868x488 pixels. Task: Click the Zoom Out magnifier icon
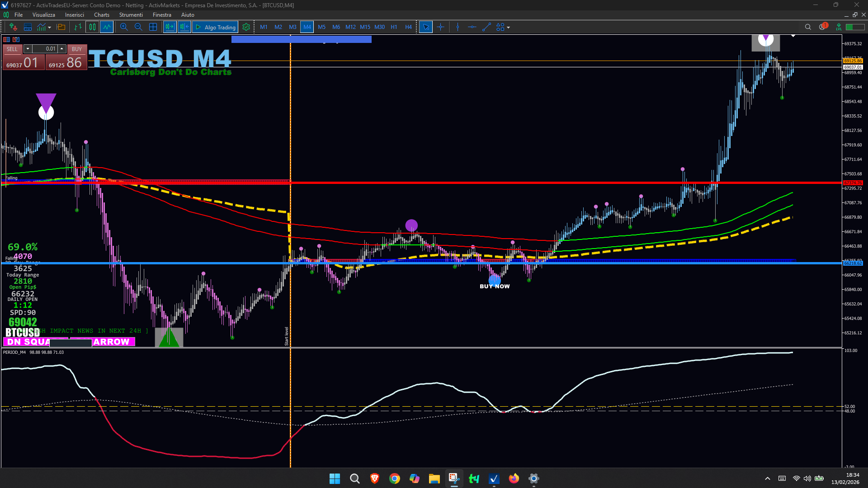(x=138, y=27)
